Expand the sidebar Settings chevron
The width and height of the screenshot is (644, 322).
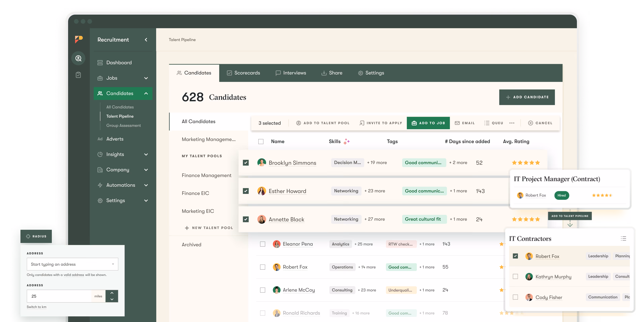[x=146, y=201]
